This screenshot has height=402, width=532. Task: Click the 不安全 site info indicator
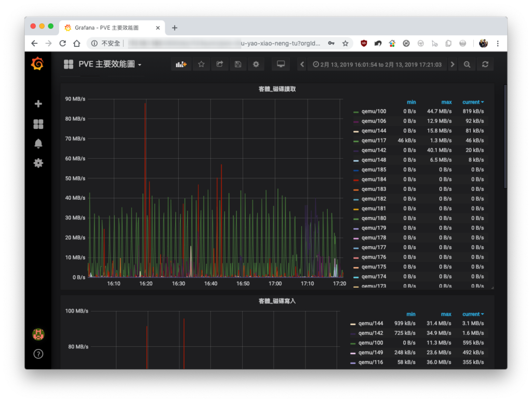(x=105, y=44)
